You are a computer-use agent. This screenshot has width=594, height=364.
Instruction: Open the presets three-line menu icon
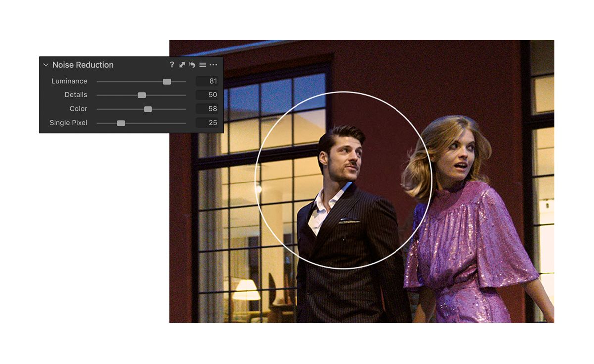click(x=202, y=65)
